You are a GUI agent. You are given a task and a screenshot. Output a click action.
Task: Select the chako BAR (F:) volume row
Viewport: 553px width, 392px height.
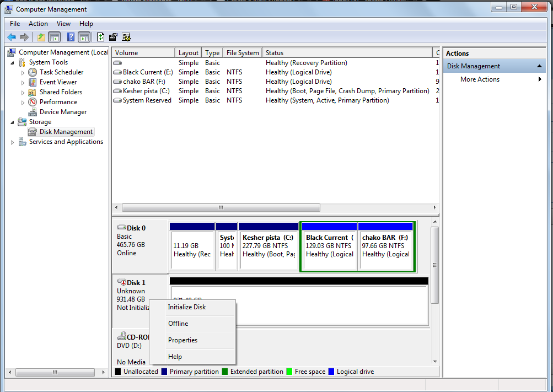[276, 82]
